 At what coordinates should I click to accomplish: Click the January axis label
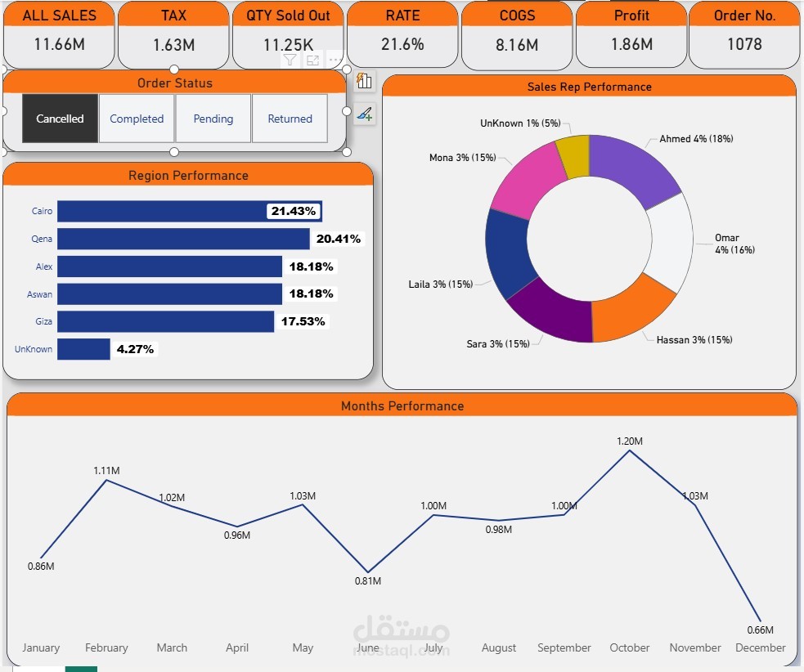coord(41,647)
